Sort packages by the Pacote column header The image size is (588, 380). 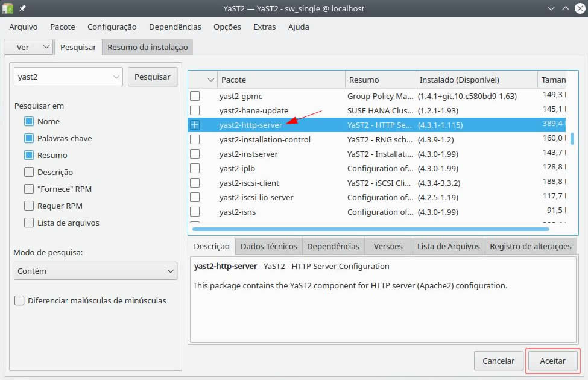[281, 80]
